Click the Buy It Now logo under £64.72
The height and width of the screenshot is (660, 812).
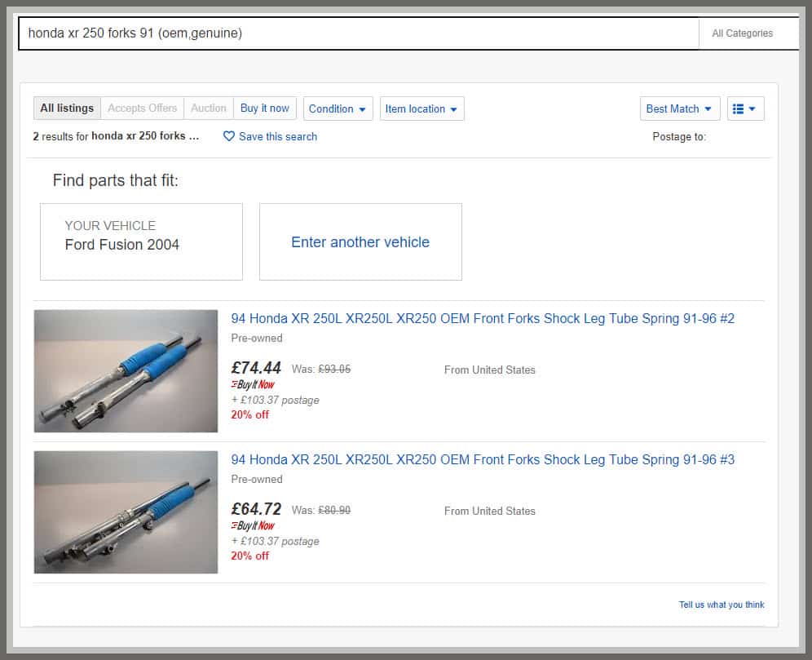tap(253, 525)
